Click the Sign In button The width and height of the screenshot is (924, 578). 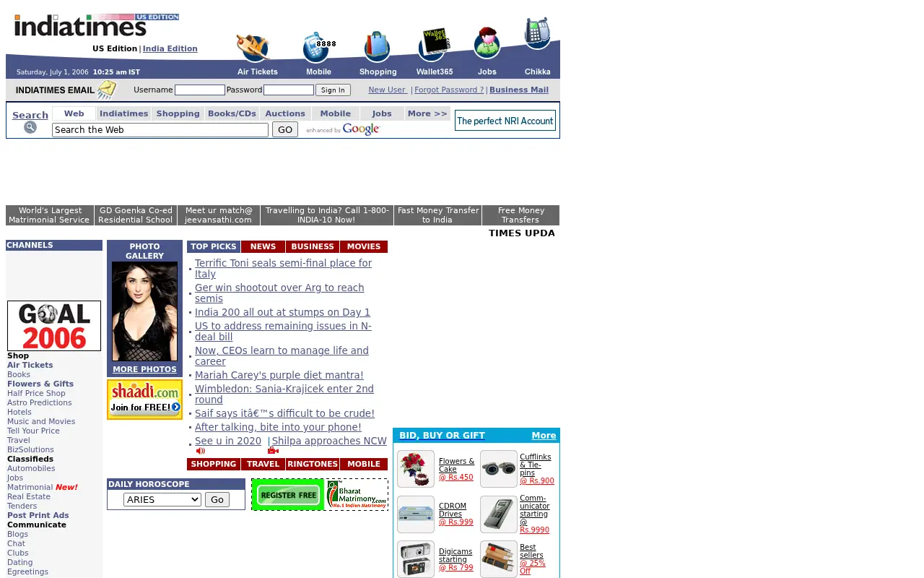[x=333, y=90]
